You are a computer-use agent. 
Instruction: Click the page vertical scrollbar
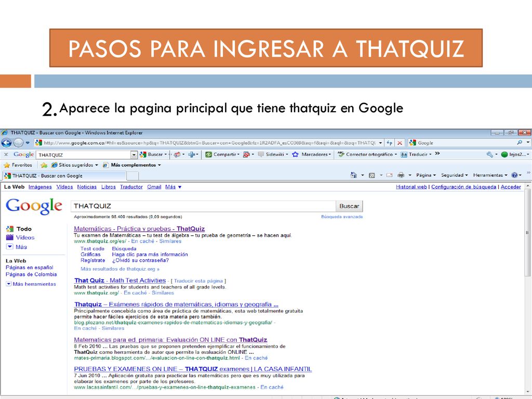(528, 233)
